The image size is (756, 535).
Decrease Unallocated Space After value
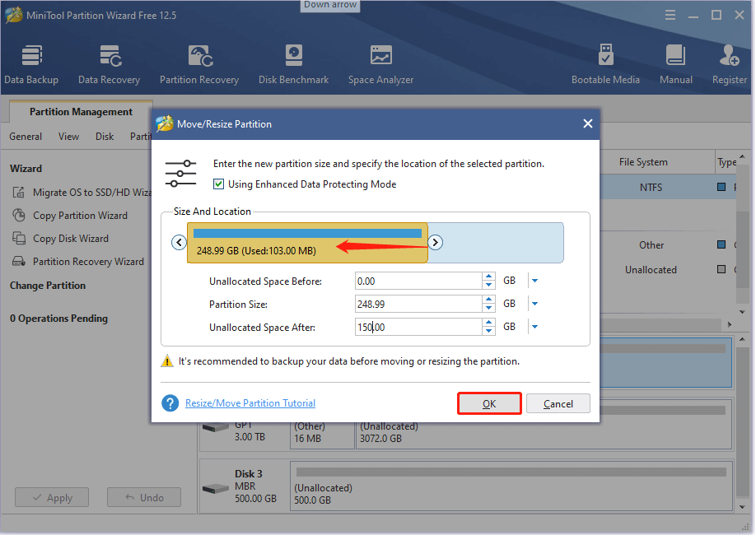click(x=489, y=331)
